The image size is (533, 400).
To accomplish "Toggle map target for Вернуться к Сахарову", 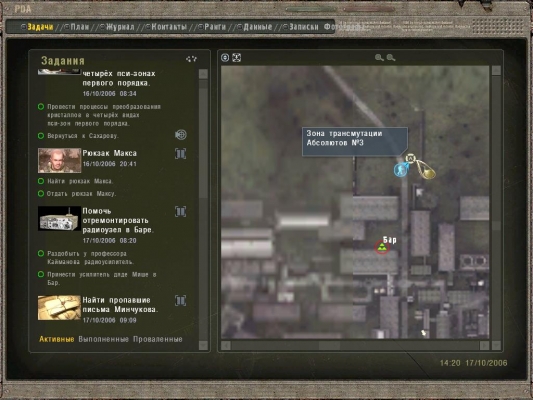I will [181, 135].
